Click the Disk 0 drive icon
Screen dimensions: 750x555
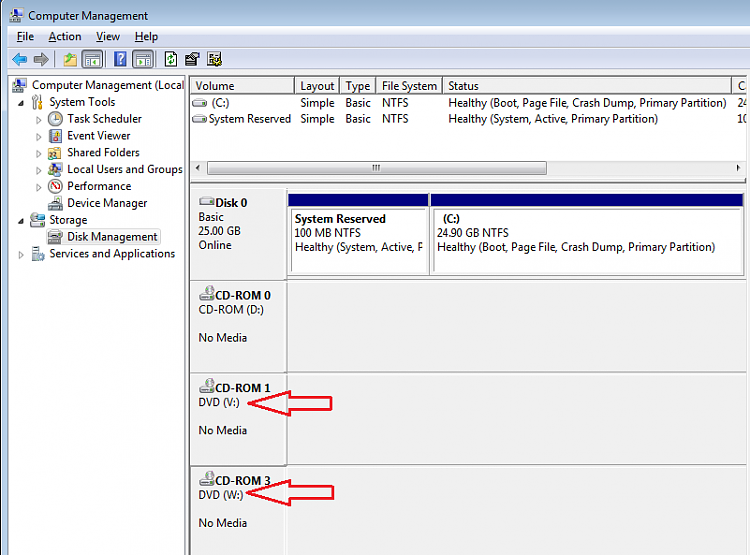[x=207, y=201]
